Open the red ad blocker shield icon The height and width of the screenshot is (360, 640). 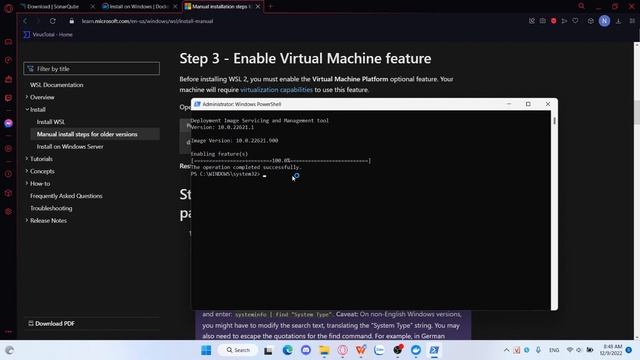(x=553, y=21)
